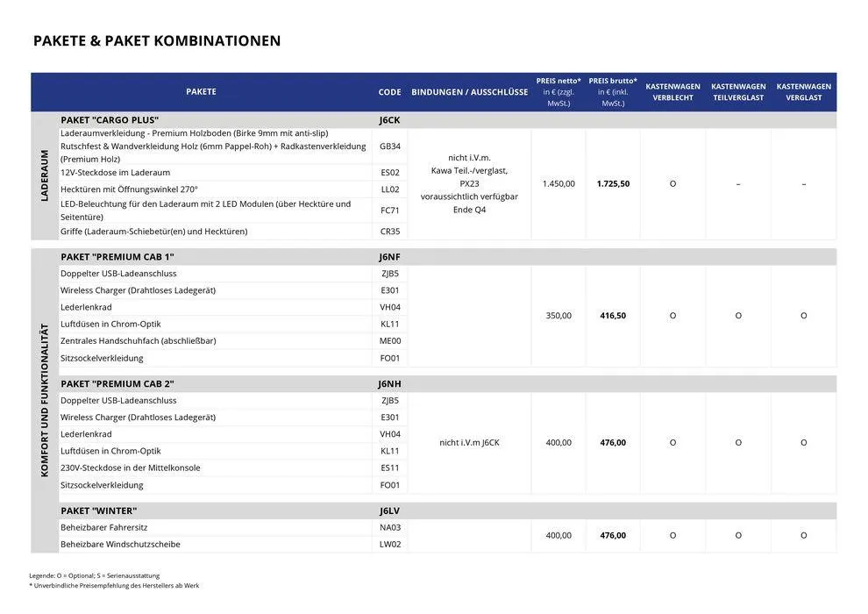The width and height of the screenshot is (868, 614).
Task: Click the PREIS brutto column header
Action: (613, 92)
